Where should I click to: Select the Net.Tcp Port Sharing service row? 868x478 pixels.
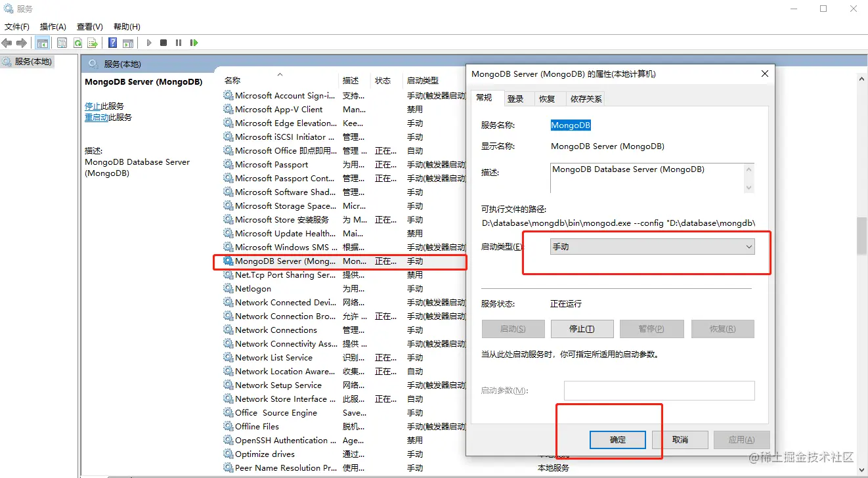click(343, 274)
